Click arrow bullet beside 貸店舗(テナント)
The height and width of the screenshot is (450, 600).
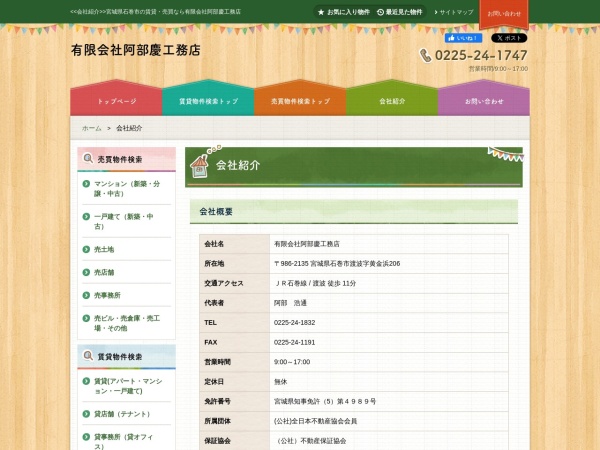(x=86, y=414)
